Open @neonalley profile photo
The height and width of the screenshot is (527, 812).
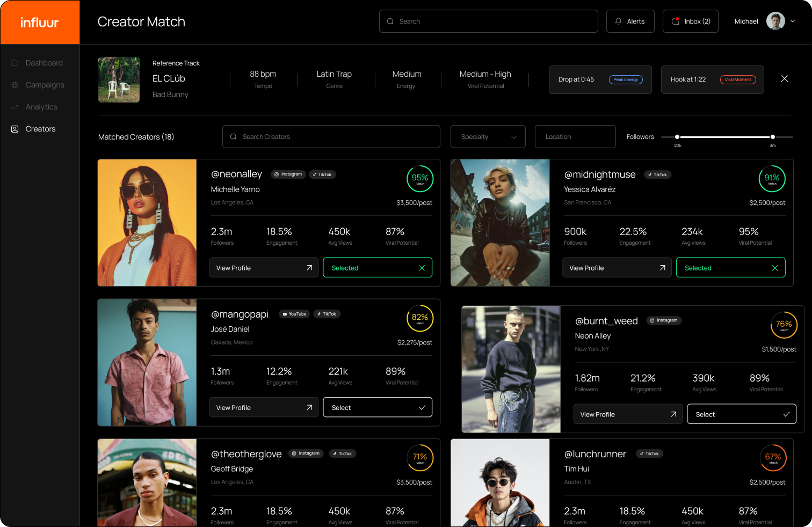pos(147,223)
